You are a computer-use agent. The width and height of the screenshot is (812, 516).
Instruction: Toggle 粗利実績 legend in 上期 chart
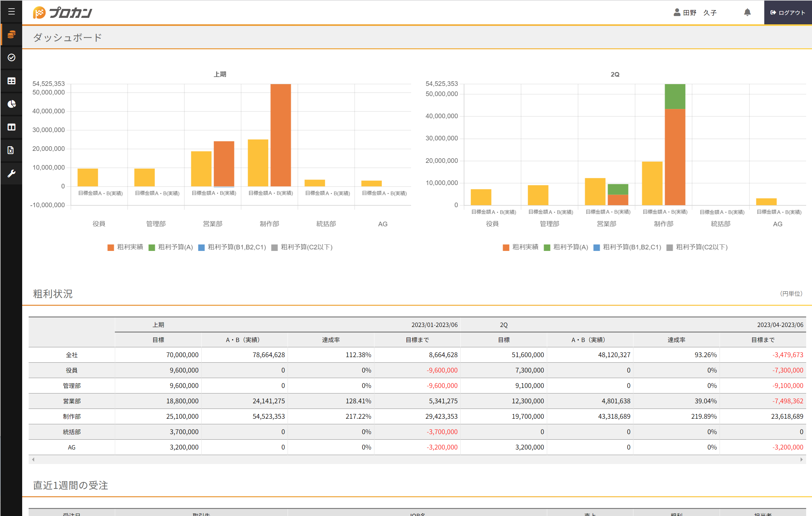(x=125, y=247)
